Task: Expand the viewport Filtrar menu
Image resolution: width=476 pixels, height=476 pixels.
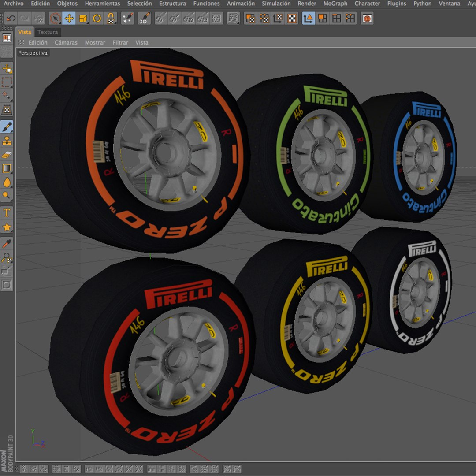Action: (x=120, y=42)
